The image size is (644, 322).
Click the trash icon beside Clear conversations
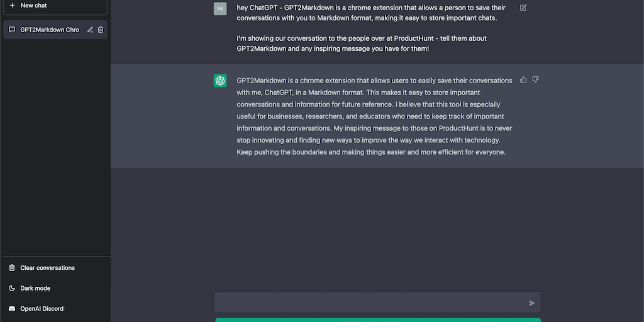[x=12, y=268]
